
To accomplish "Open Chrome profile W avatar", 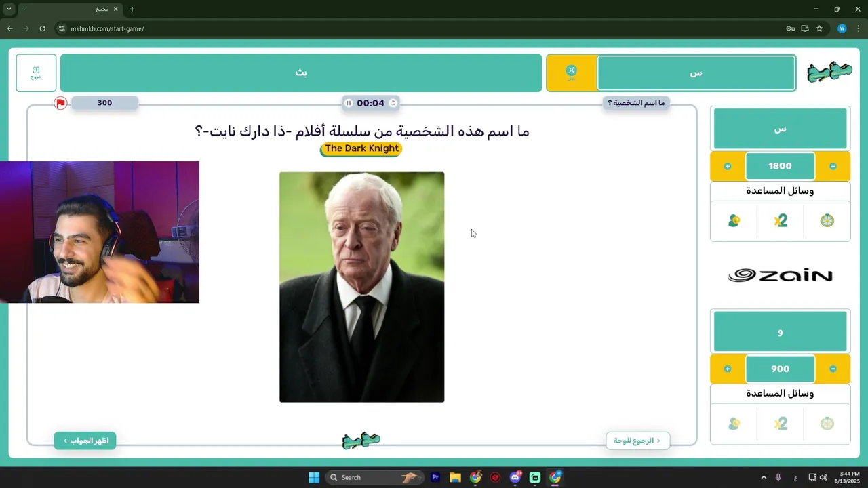I will click(842, 28).
